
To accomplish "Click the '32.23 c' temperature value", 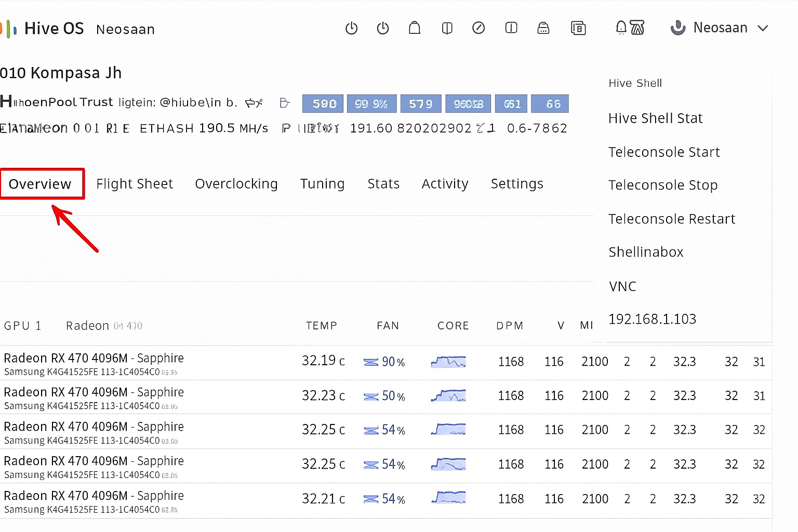I will pos(323,395).
